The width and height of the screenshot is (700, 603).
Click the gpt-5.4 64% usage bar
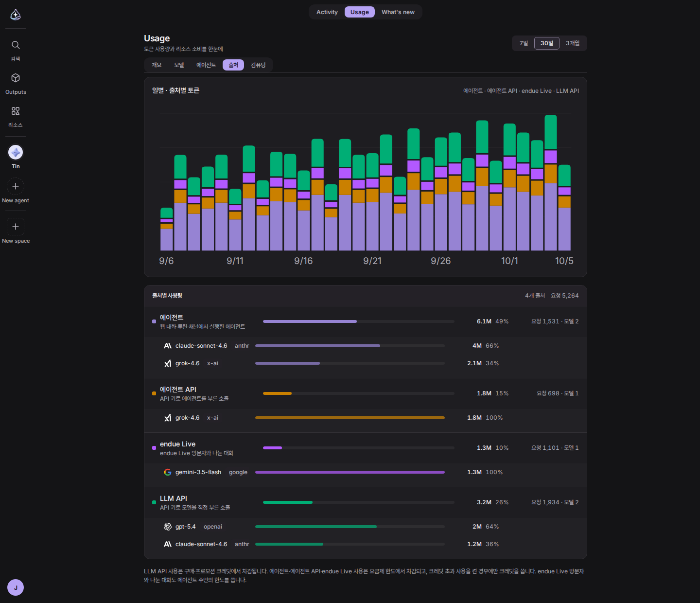pos(350,527)
